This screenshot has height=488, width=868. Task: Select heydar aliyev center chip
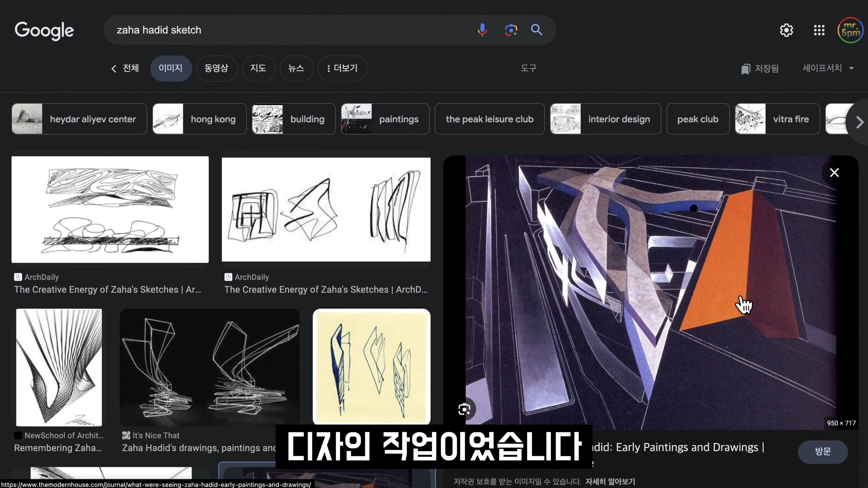(79, 119)
